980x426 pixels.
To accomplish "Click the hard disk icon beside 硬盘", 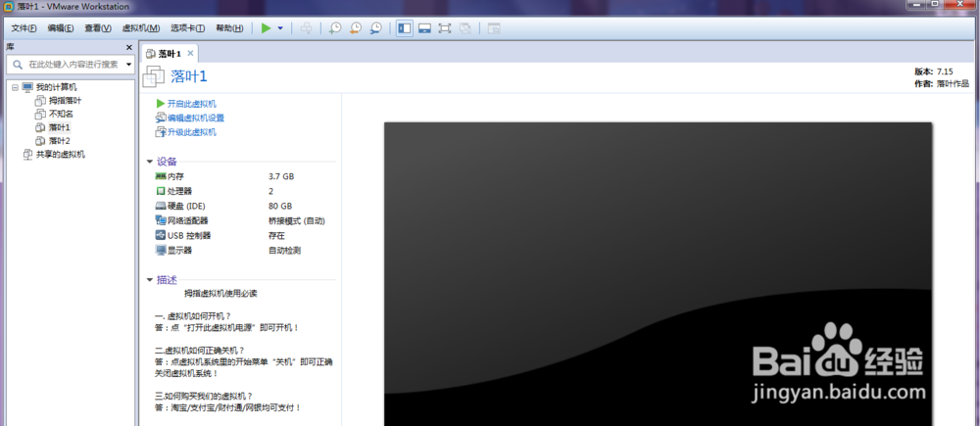I will tap(160, 206).
